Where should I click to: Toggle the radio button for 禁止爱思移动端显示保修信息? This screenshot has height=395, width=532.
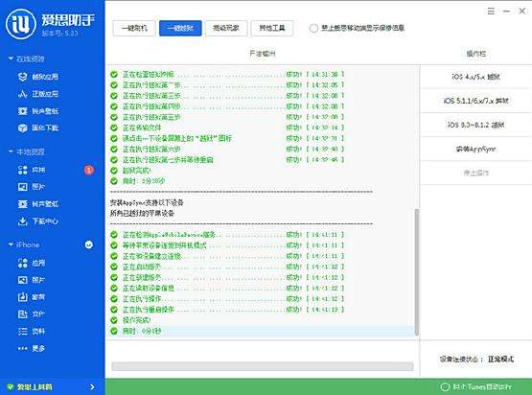click(313, 28)
